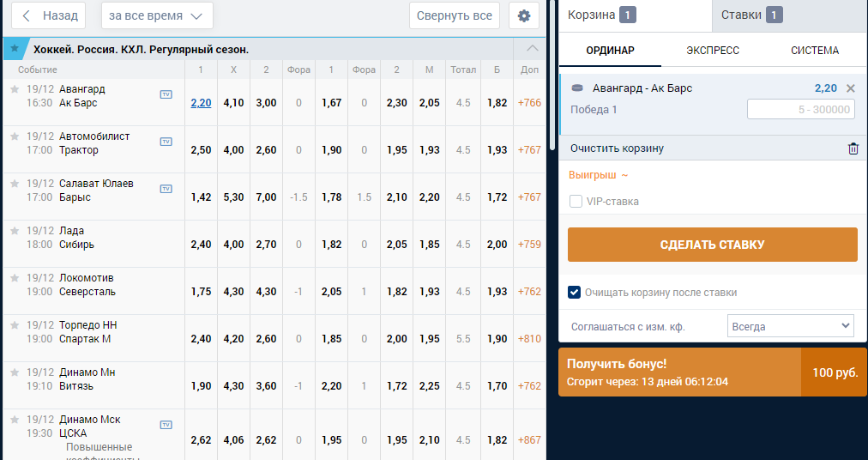Image resolution: width=868 pixels, height=460 pixels.
Task: Select odds 1,75 for Локомотив win
Action: click(x=201, y=291)
